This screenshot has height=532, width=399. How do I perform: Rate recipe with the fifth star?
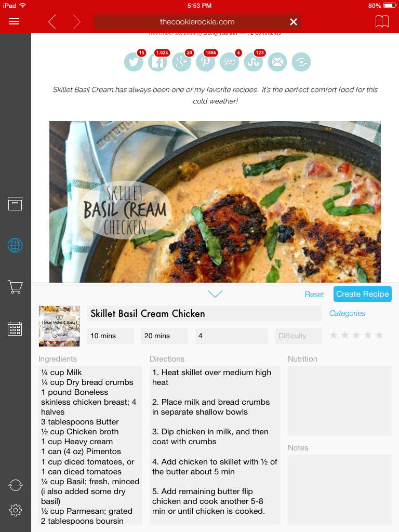pos(379,335)
